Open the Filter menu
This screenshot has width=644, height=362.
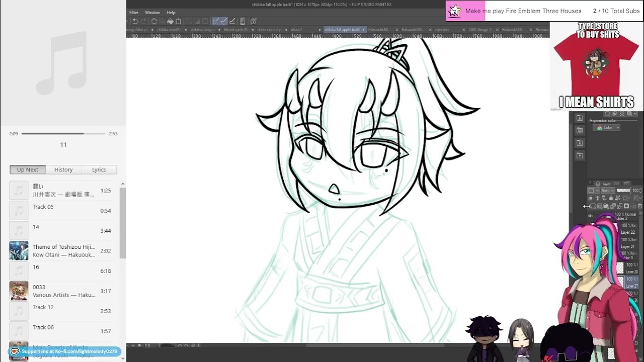point(134,13)
